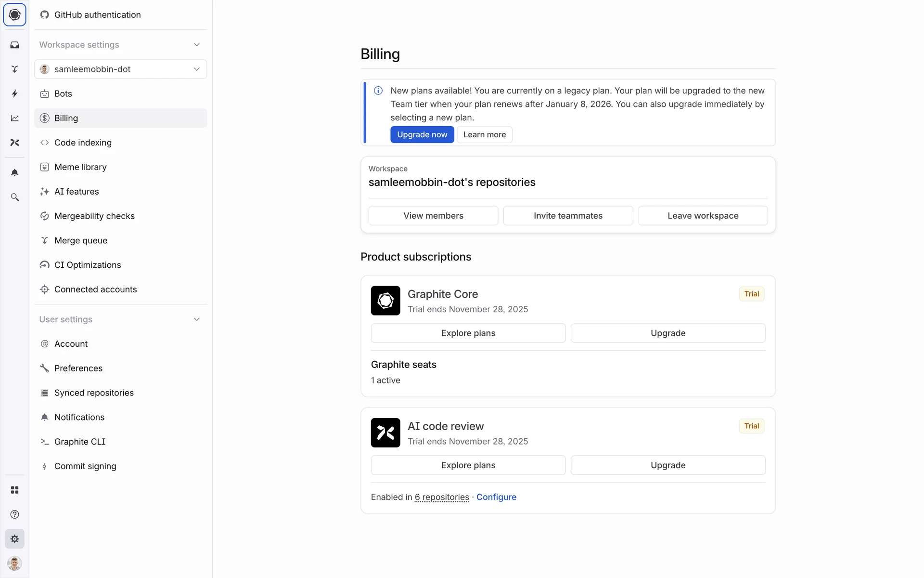The height and width of the screenshot is (578, 924).
Task: Open the user avatar at bottom left
Action: (x=14, y=563)
